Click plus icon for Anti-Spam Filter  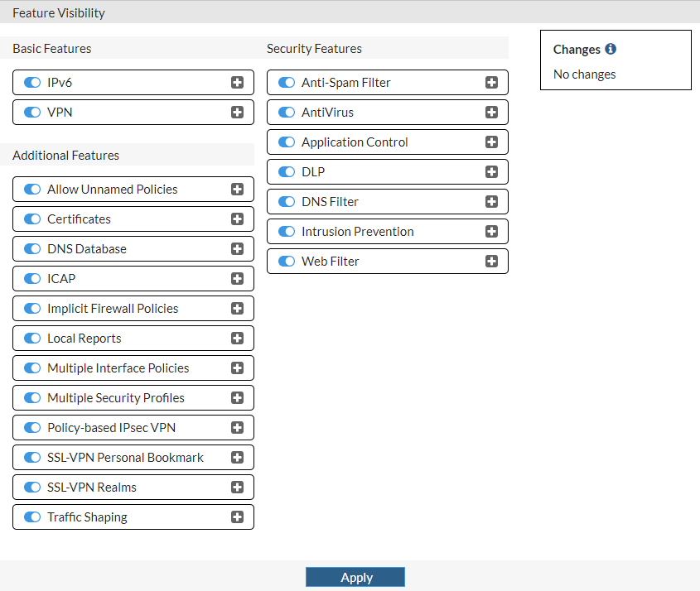tap(491, 83)
